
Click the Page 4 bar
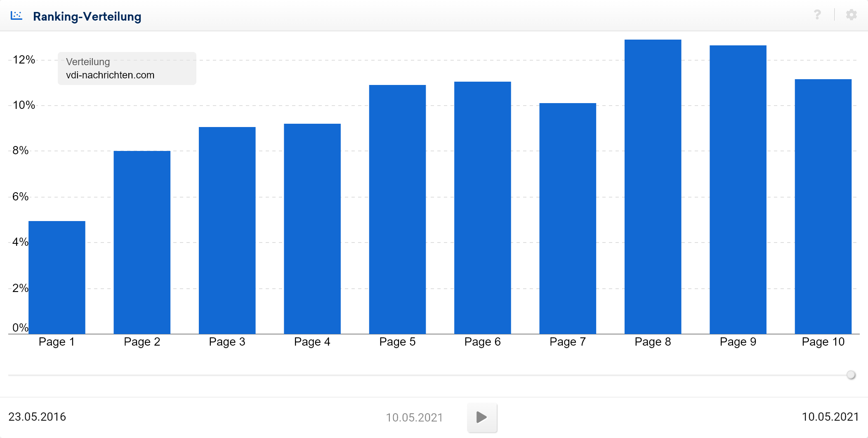point(312,229)
